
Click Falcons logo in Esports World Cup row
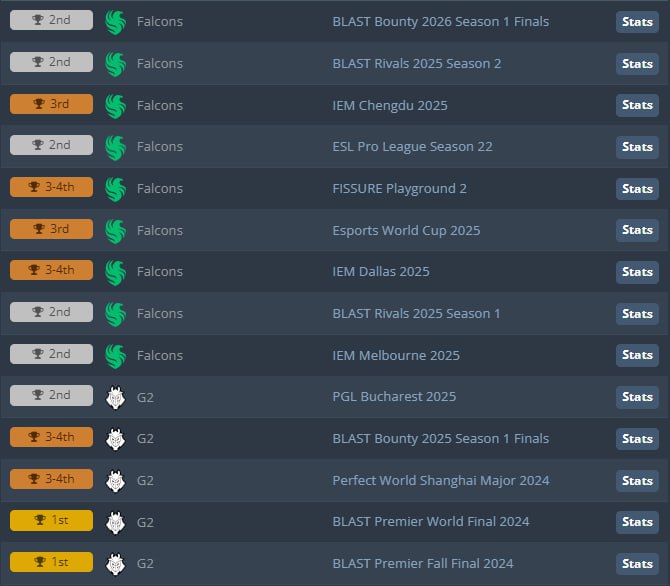115,230
